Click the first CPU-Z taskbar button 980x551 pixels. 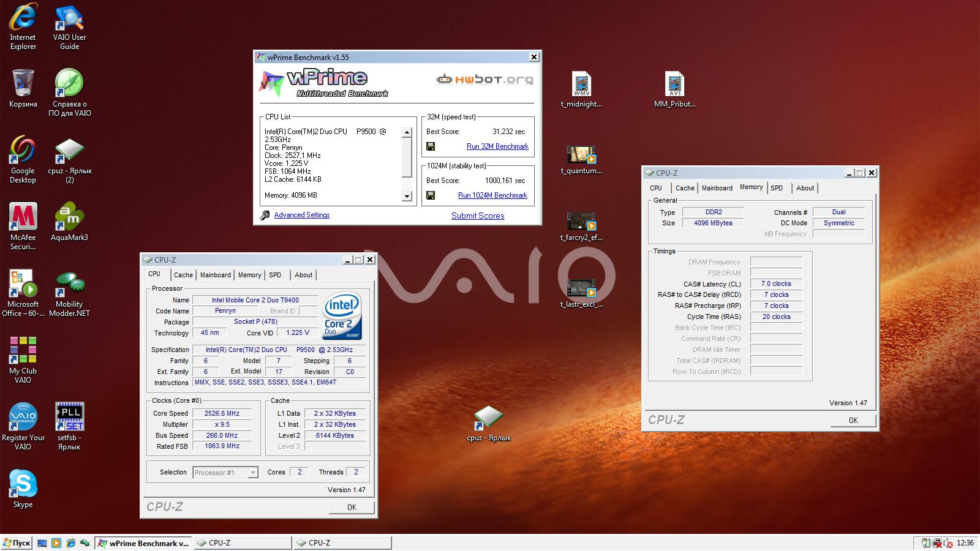pyautogui.click(x=243, y=543)
